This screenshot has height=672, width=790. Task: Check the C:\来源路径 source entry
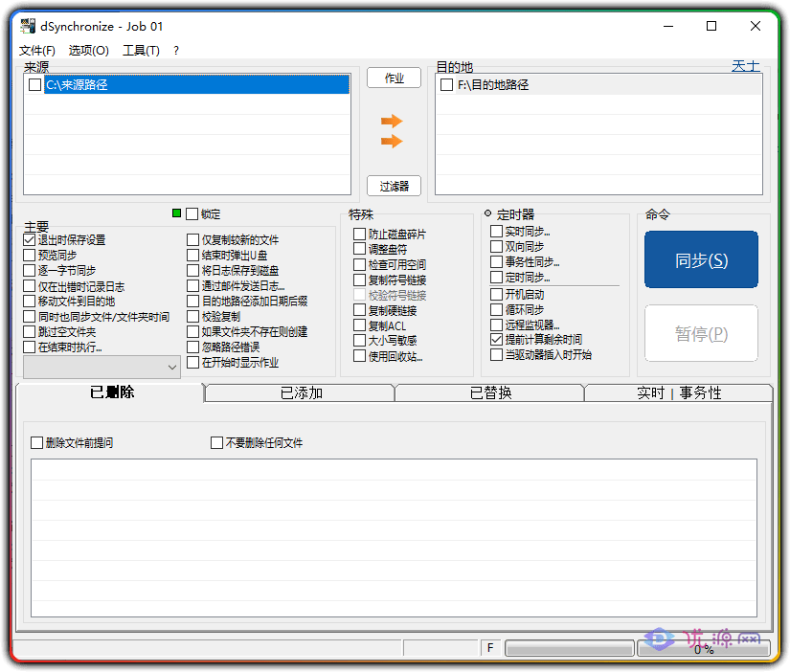click(35, 85)
